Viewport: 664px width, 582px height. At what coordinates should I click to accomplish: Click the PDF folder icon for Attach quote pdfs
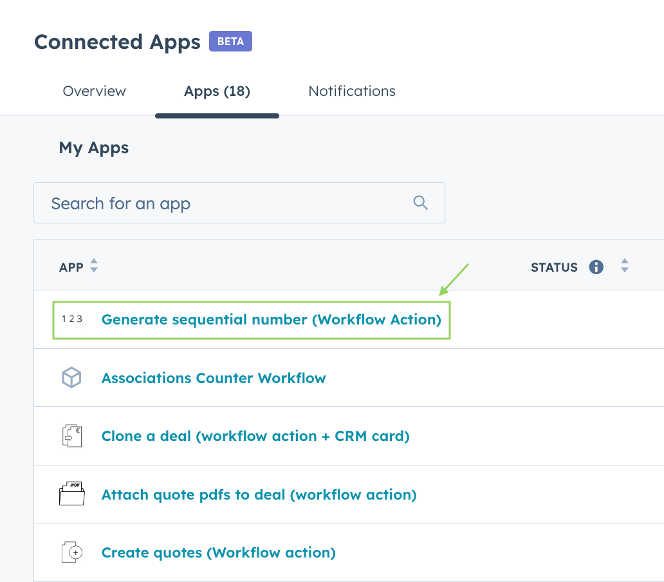71,494
